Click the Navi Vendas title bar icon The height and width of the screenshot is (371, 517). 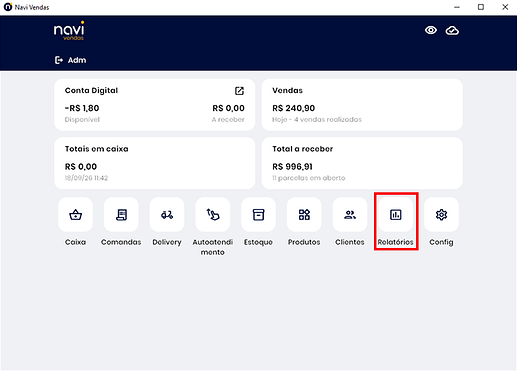pos(8,7)
